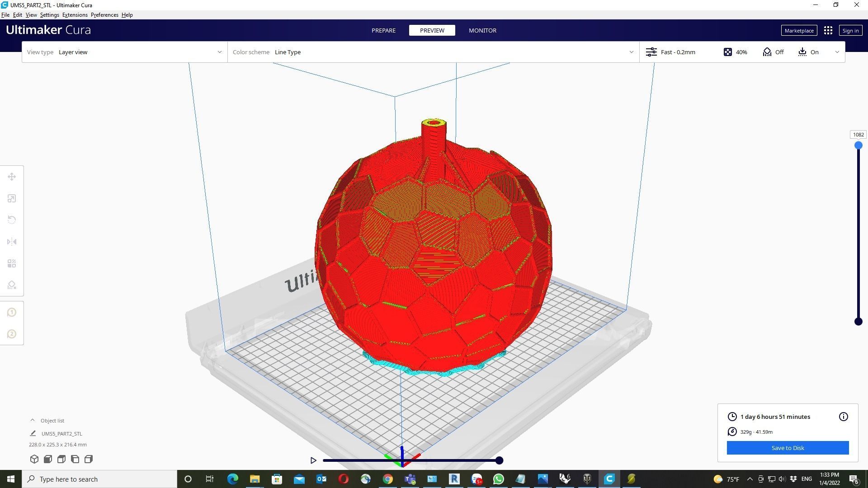Screen dimensions: 868x488
Task: Click Save to Disk button
Action: [x=788, y=448]
